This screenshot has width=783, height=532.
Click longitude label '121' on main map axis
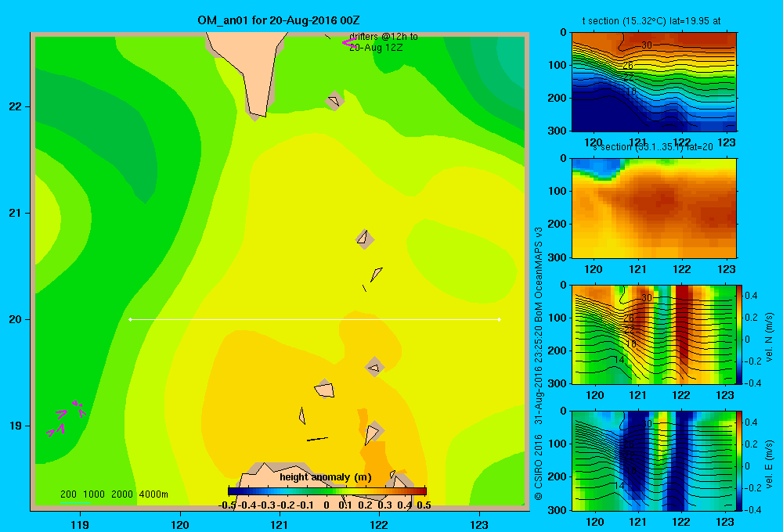pos(280,524)
